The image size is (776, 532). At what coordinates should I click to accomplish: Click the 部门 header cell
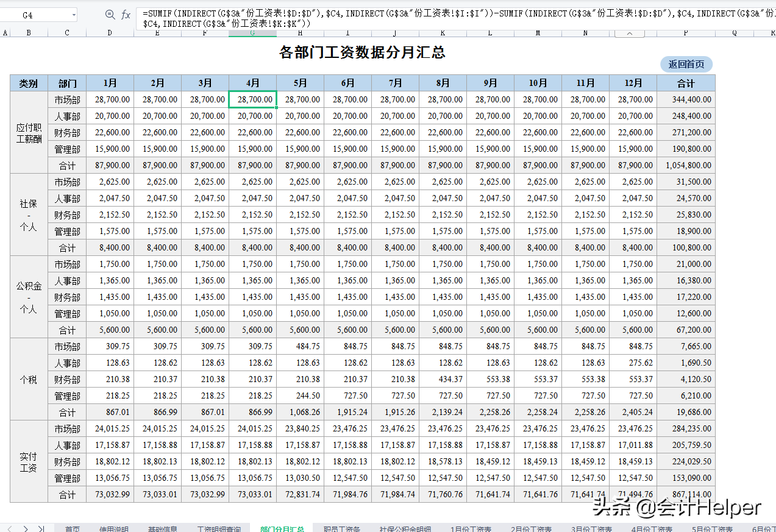click(x=67, y=83)
